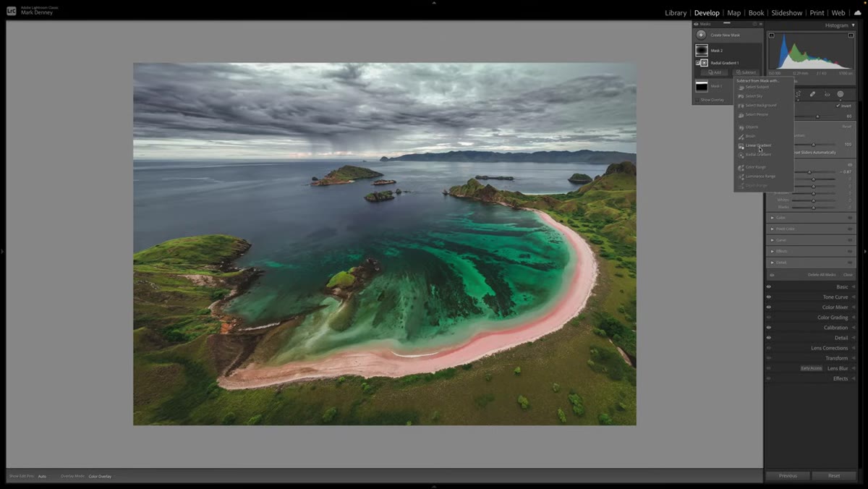Select the Masking tool icon

(x=840, y=94)
